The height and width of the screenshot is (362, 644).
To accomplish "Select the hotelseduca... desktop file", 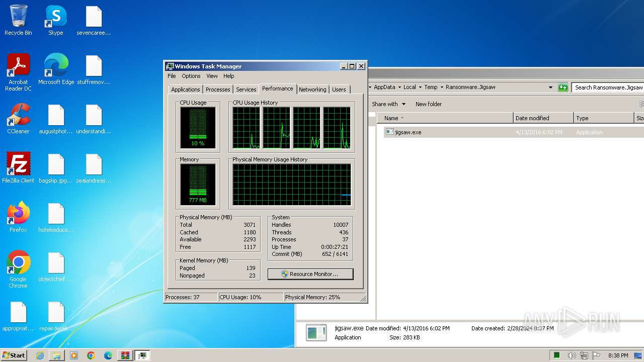I will tap(56, 217).
